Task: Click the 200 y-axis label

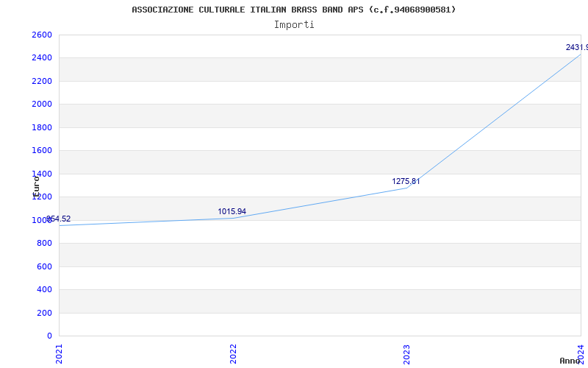Action: click(44, 313)
